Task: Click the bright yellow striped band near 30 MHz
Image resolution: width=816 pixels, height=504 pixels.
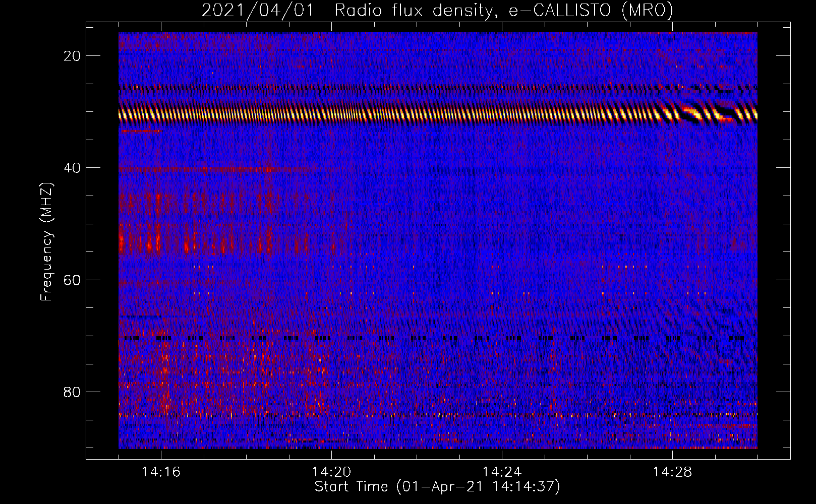Action: point(438,114)
